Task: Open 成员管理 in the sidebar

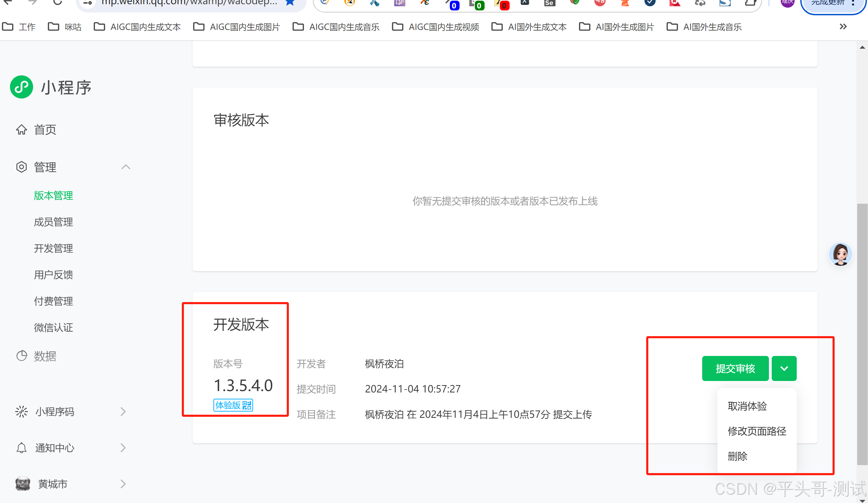Action: 54,222
